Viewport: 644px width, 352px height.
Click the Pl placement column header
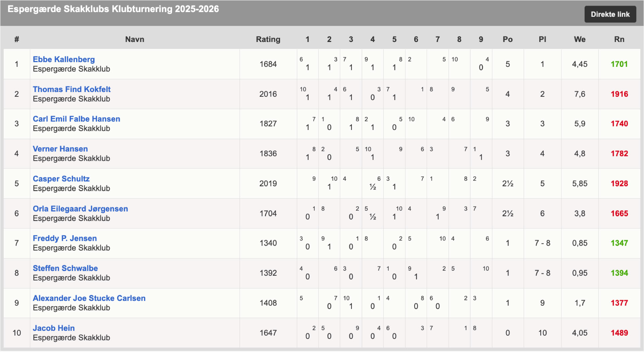click(542, 39)
